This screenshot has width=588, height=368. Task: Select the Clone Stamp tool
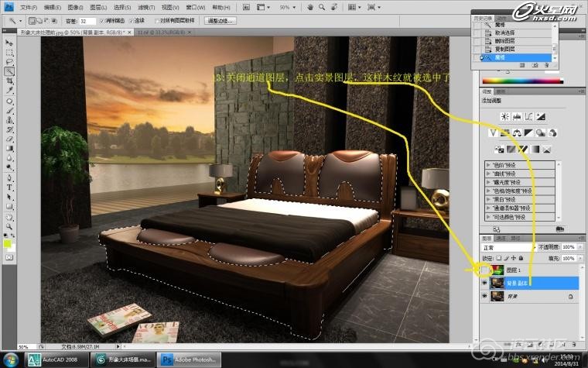(9, 120)
